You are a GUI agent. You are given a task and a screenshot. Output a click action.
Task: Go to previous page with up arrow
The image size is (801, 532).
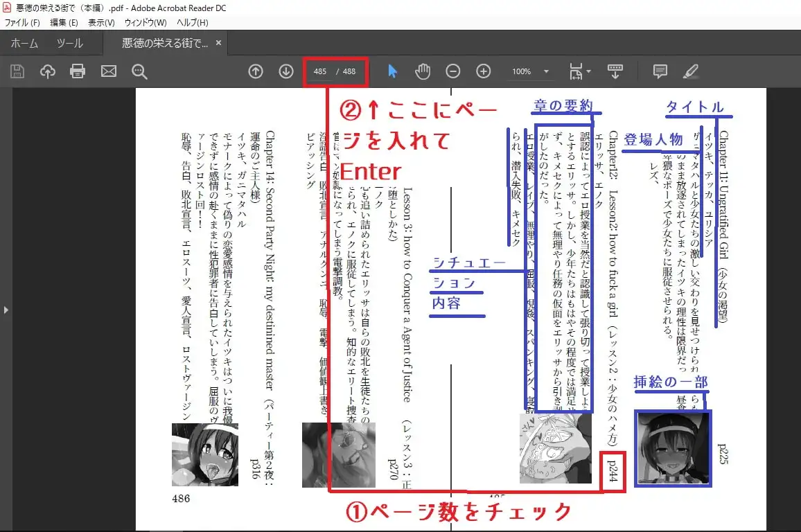[x=255, y=71]
